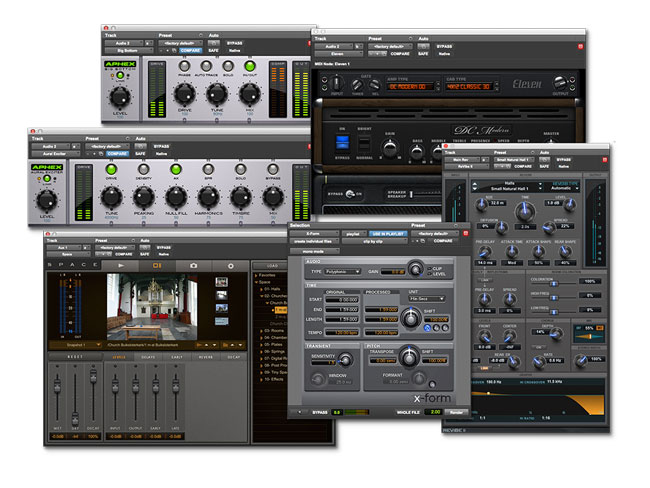The image size is (650, 488).
Task: Click the Big Bottom Level knob
Action: pos(120,97)
